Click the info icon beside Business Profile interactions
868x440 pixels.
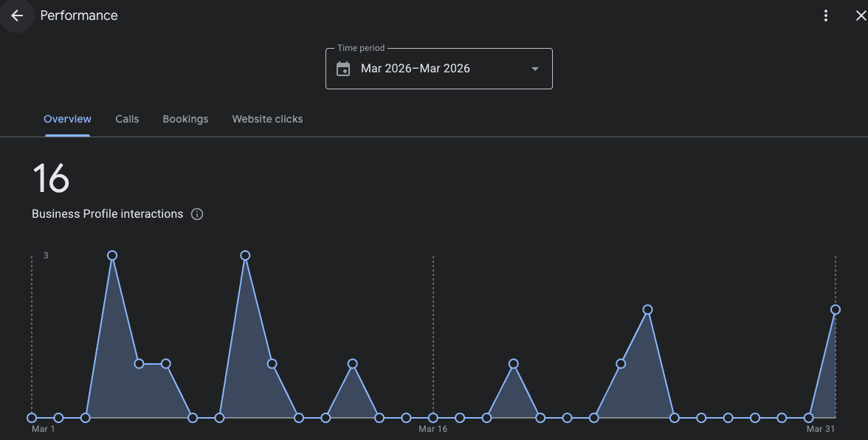coord(197,214)
